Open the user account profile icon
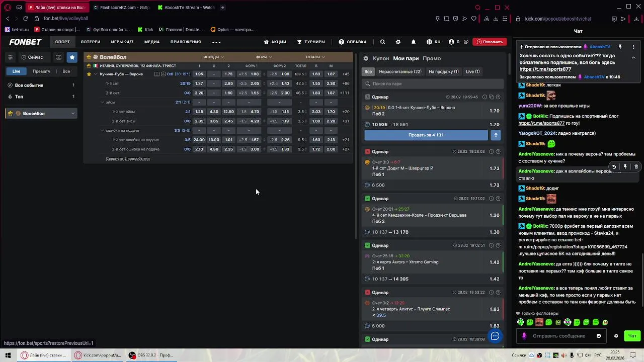This screenshot has width=644, height=362. coord(451,42)
